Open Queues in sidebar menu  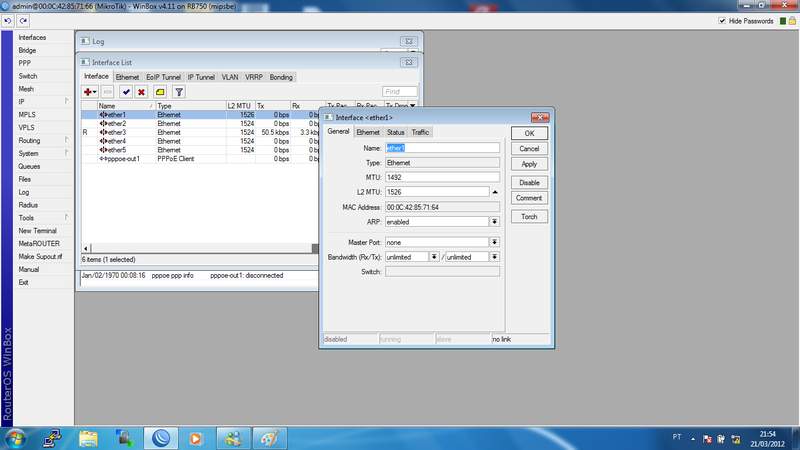click(x=29, y=166)
